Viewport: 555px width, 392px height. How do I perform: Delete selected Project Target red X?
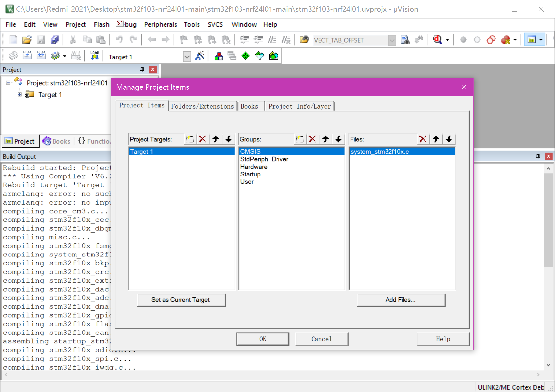tap(203, 139)
